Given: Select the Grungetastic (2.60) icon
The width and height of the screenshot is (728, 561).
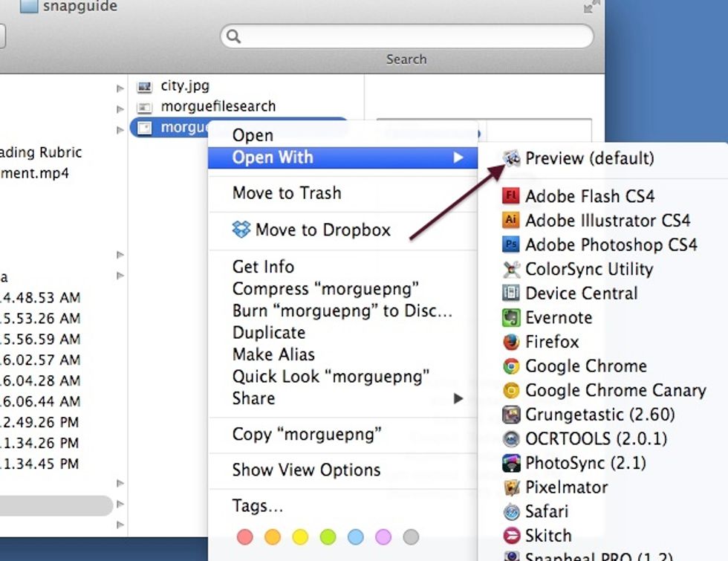Looking at the screenshot, I should (511, 415).
